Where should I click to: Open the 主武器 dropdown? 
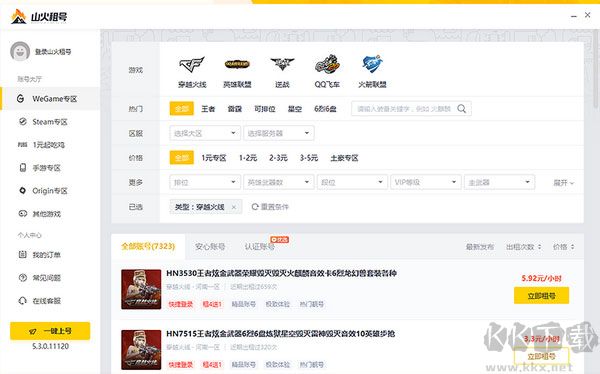499,182
